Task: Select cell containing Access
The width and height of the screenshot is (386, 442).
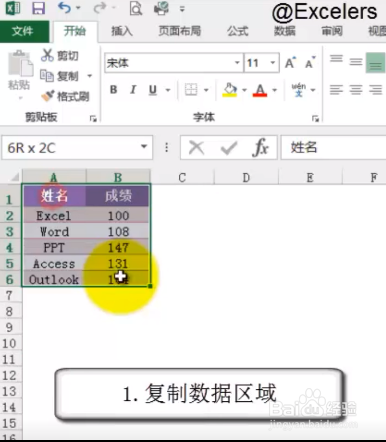Action: pos(54,264)
